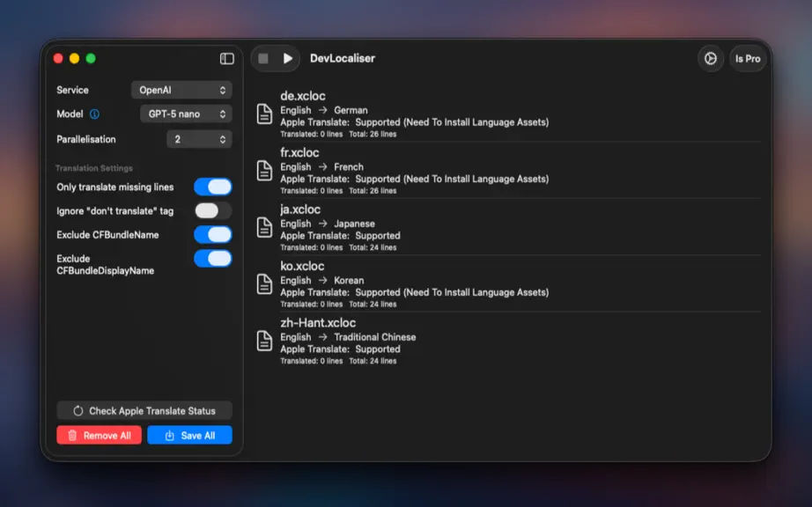The height and width of the screenshot is (507, 812).
Task: Toggle Exclude CFBundleName switch
Action: click(213, 234)
